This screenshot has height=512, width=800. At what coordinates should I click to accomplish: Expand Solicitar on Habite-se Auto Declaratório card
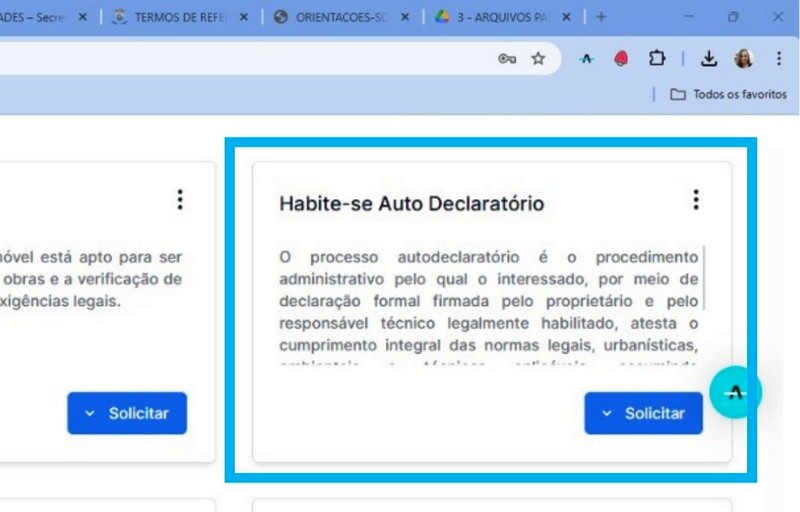[x=643, y=413]
